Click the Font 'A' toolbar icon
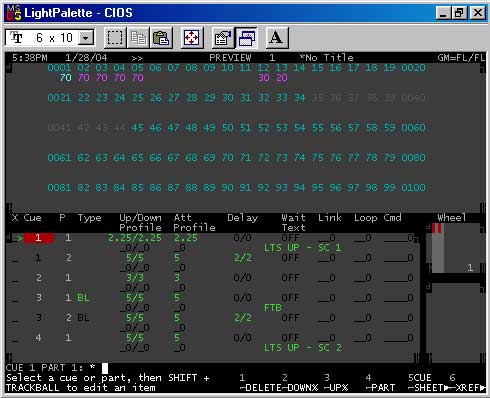The height and width of the screenshot is (398, 490). 277,38
